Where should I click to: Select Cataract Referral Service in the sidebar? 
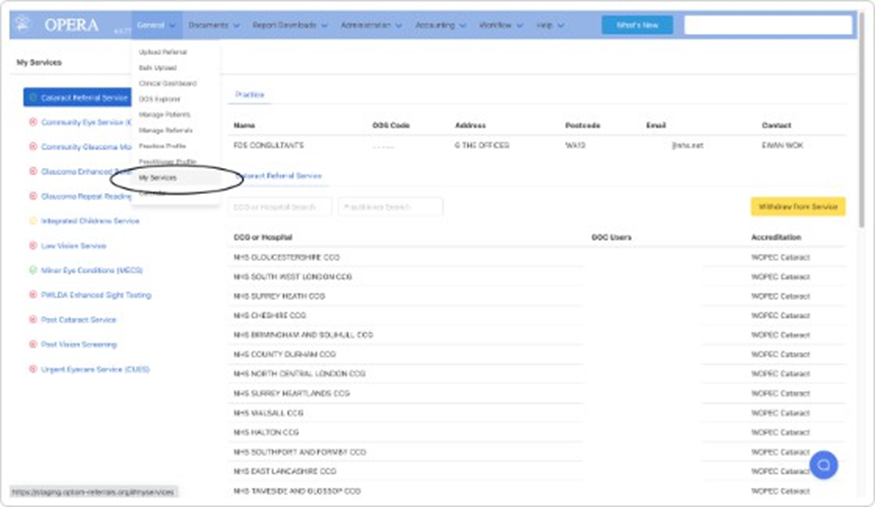[78, 98]
